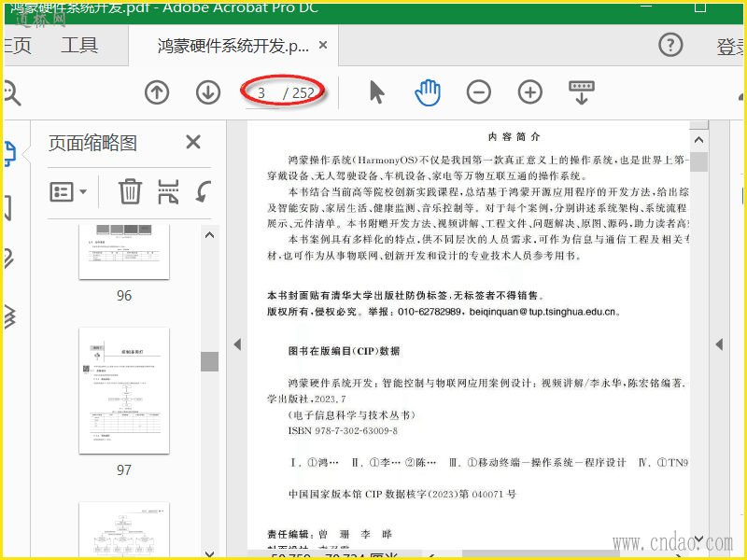Screen dimensions: 747x560
Task: Click the 中国国家版本馆 CIP 数据核字 line
Action: click(402, 495)
